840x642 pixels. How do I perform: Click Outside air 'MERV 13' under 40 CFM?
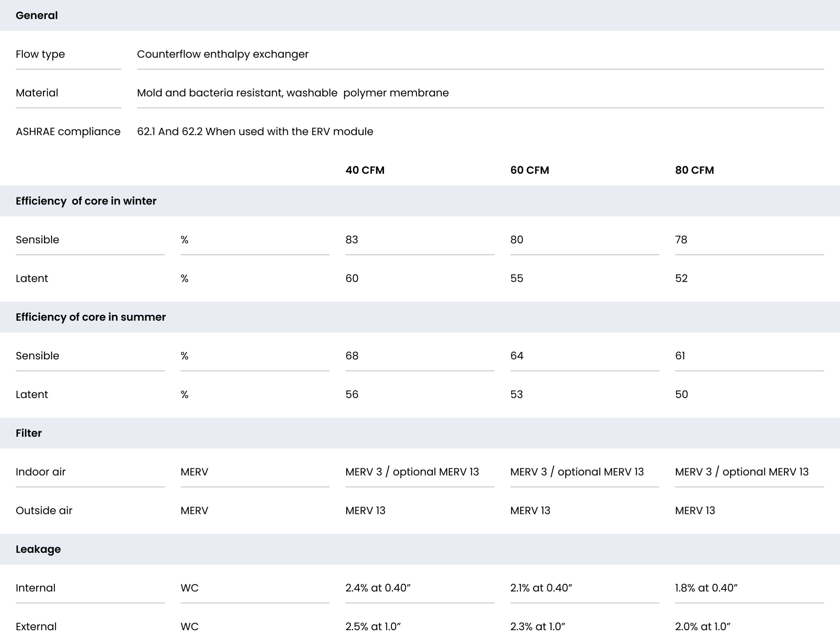click(x=365, y=510)
